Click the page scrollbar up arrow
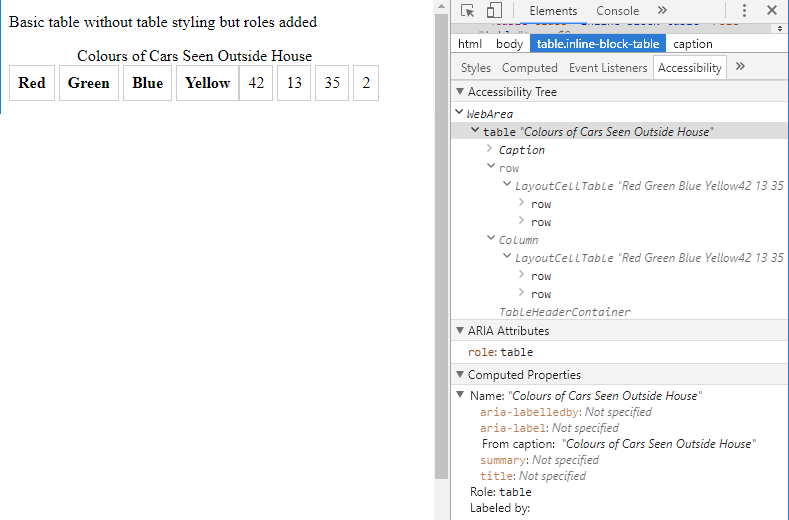 (x=441, y=7)
